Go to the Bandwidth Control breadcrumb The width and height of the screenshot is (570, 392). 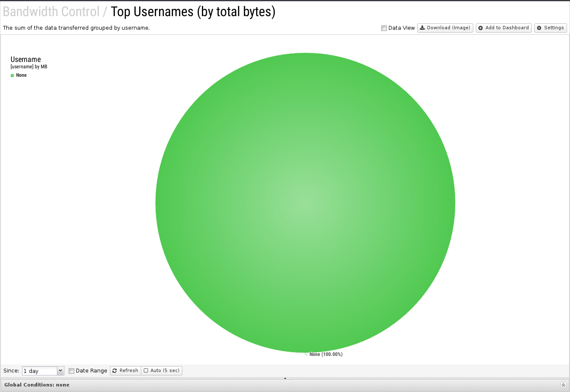pyautogui.click(x=51, y=12)
